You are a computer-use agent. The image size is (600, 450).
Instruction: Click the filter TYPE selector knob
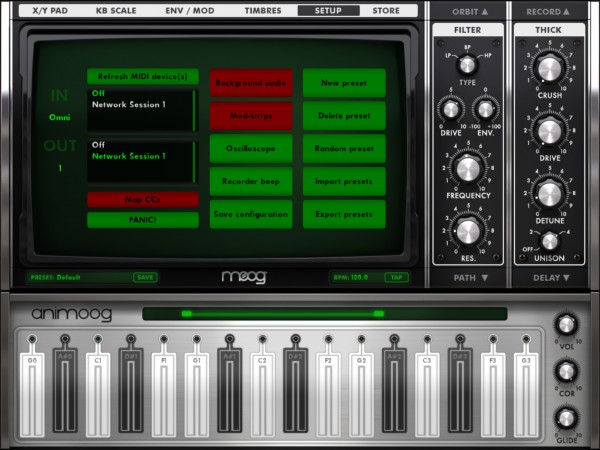[467, 65]
